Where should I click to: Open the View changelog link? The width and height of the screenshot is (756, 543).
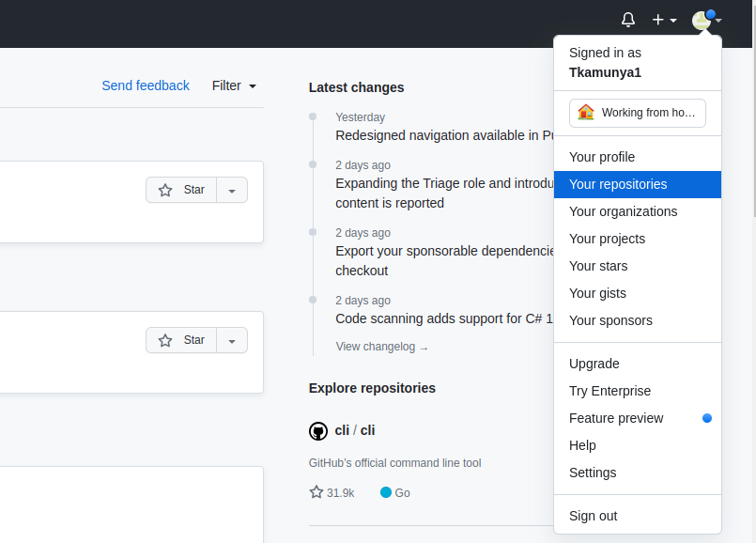click(382, 347)
